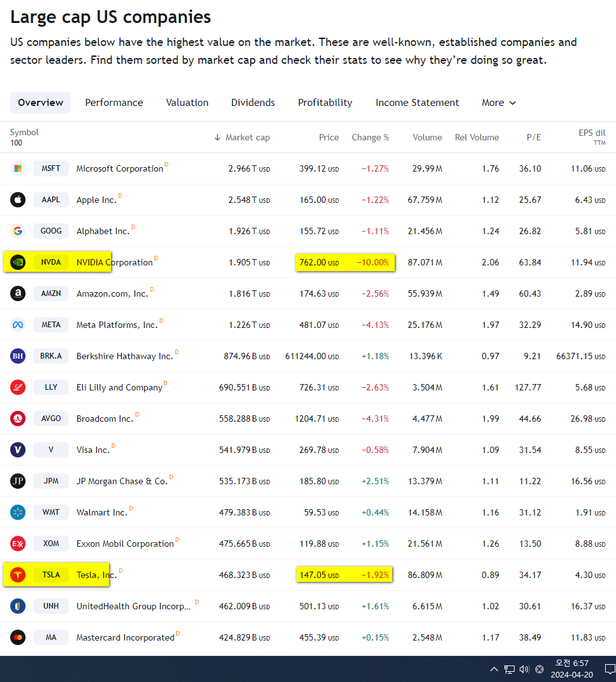Viewport: 616px width, 682px height.
Task: Click Visa market cap 541.979 B
Action: pyautogui.click(x=244, y=450)
